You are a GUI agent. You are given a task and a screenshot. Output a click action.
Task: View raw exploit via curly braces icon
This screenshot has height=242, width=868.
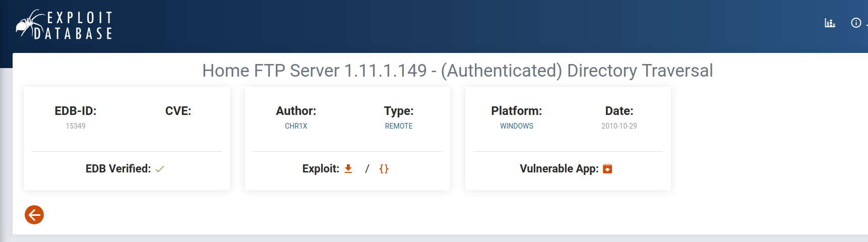pyautogui.click(x=384, y=169)
